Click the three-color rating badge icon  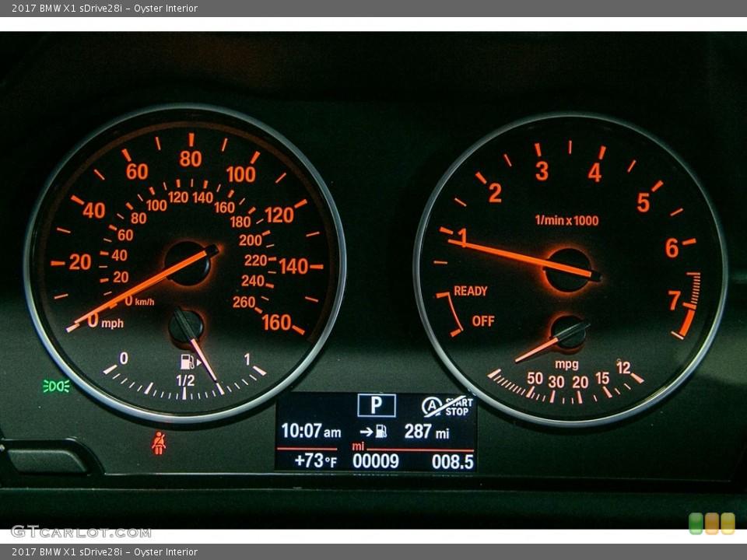(x=712, y=523)
